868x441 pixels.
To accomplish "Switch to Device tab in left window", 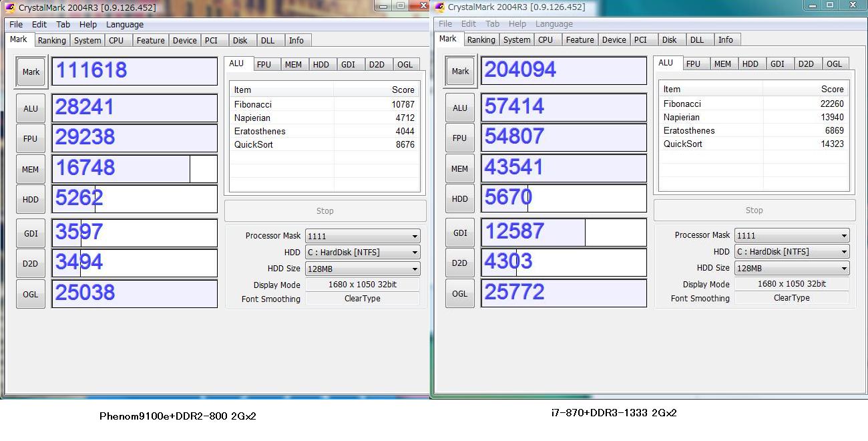I will [184, 40].
